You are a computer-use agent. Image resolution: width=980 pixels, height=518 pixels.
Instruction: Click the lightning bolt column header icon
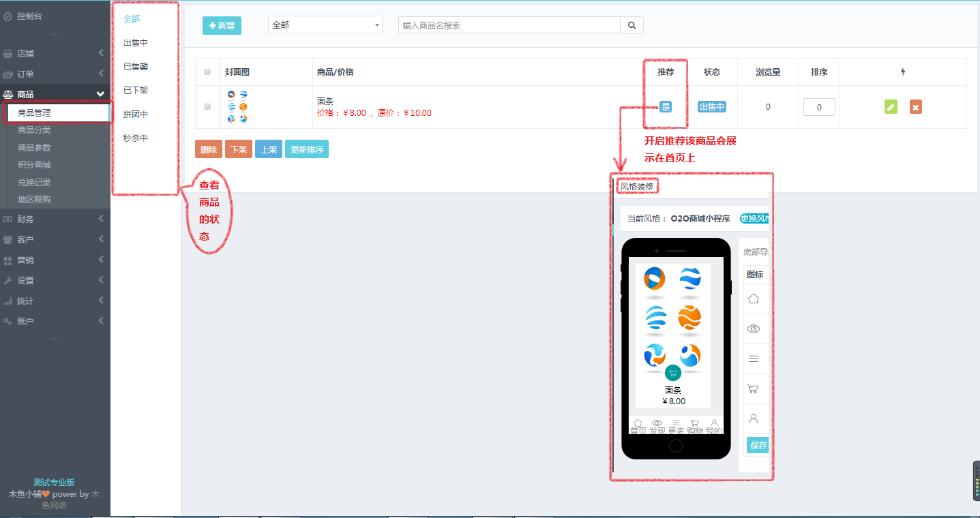903,72
